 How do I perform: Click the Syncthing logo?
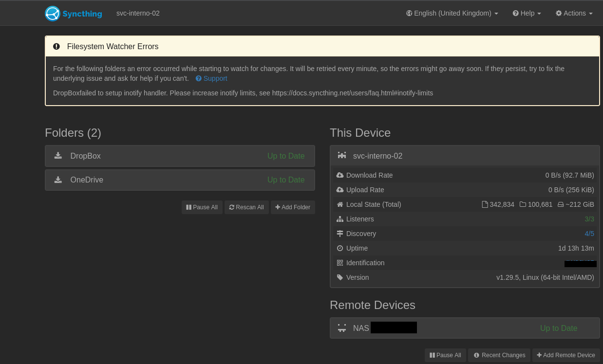[x=74, y=13]
